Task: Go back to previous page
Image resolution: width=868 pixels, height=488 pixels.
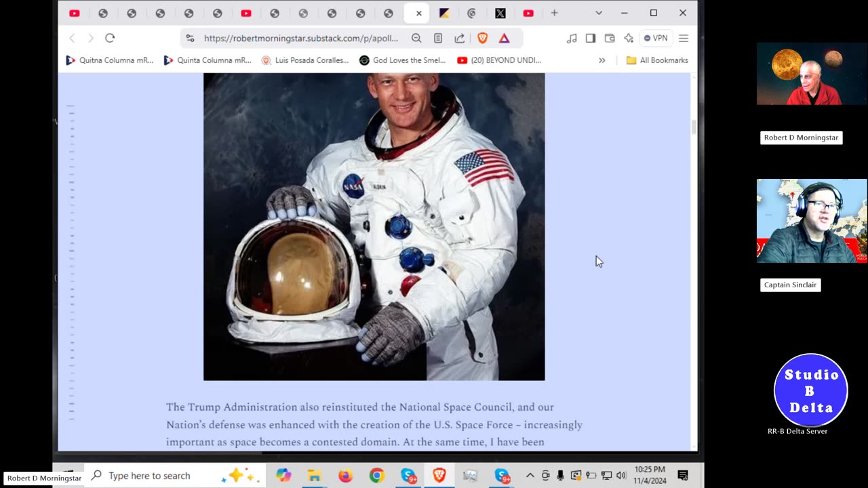Action: click(72, 38)
